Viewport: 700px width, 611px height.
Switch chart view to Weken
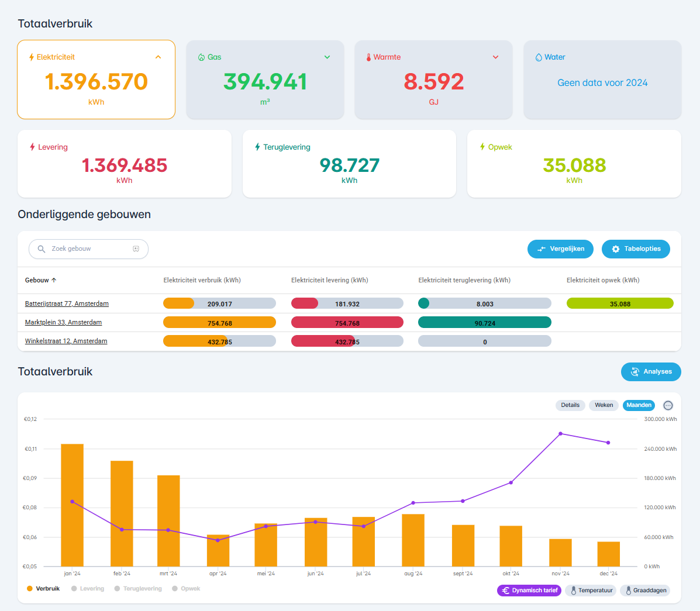[x=604, y=405]
